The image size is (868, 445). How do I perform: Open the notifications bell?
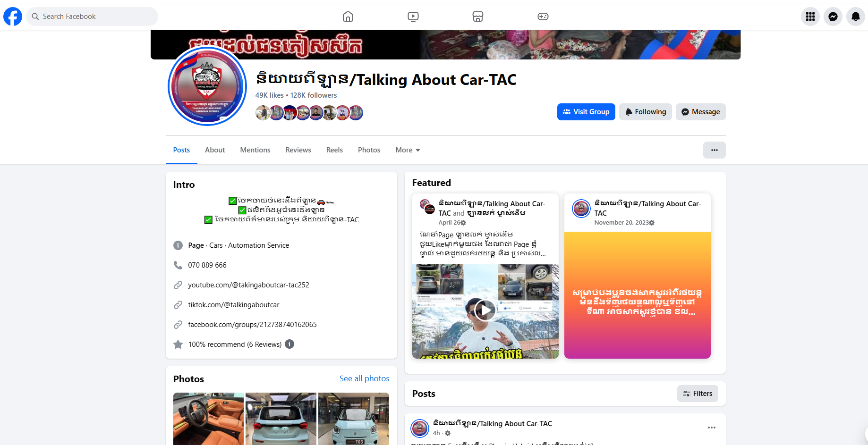click(x=856, y=17)
